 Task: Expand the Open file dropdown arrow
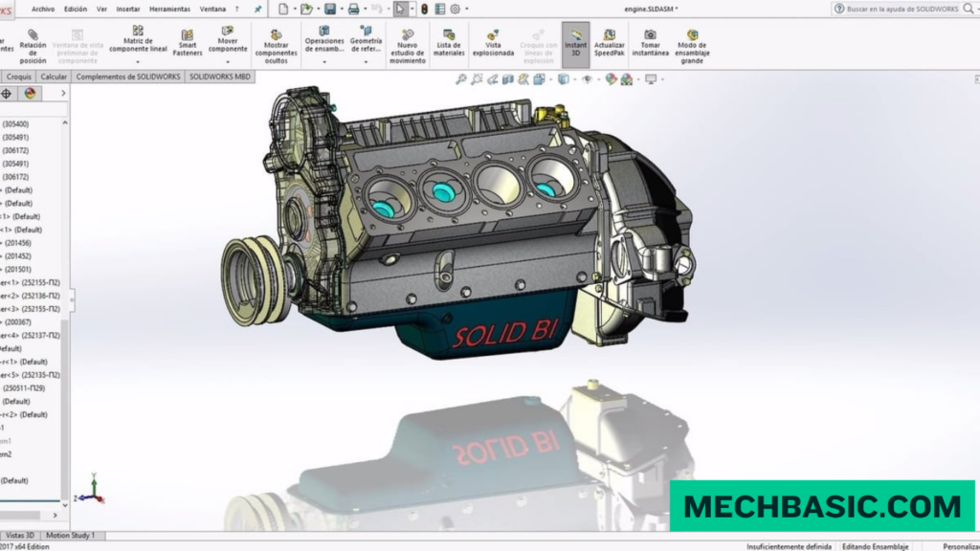318,9
